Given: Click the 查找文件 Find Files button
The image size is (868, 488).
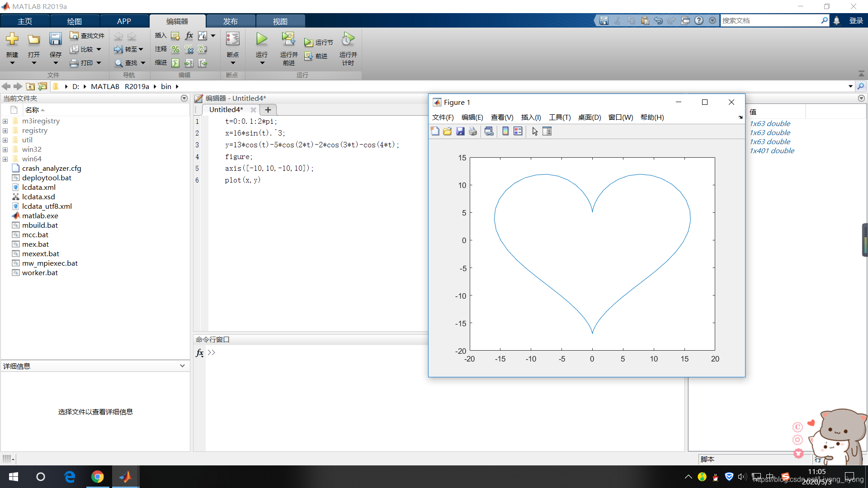Looking at the screenshot, I should (x=87, y=36).
